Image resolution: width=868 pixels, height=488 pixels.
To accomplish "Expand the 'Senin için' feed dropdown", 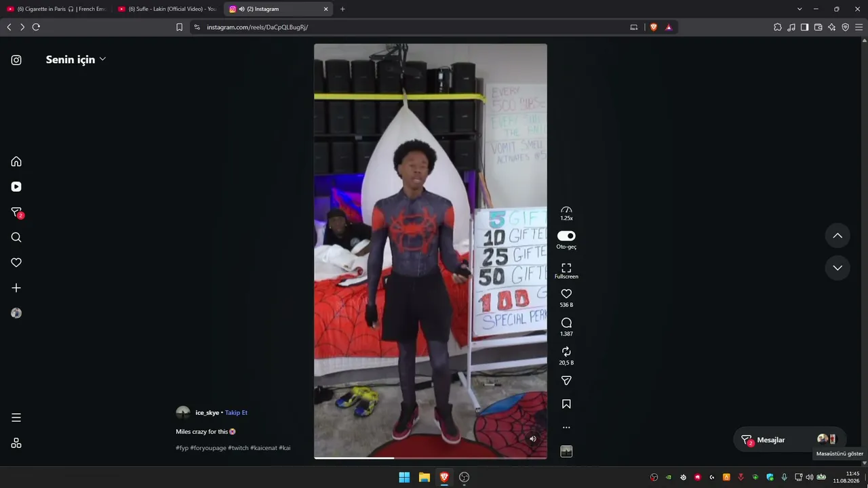I will click(x=76, y=60).
